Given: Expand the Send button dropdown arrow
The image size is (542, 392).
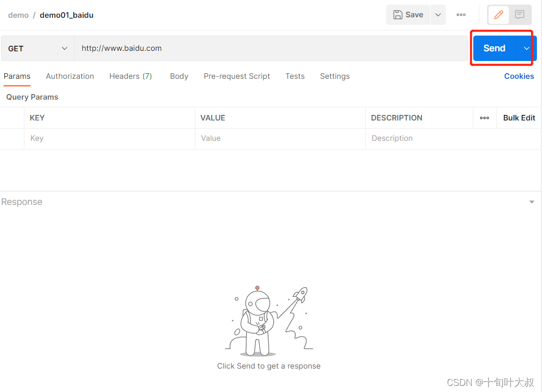Looking at the screenshot, I should point(526,48).
